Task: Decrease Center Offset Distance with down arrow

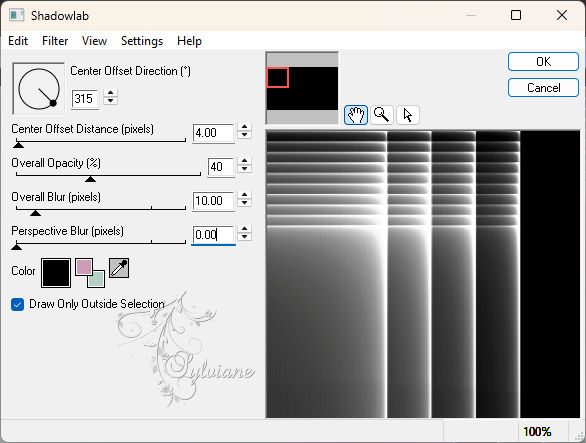Action: pos(244,135)
